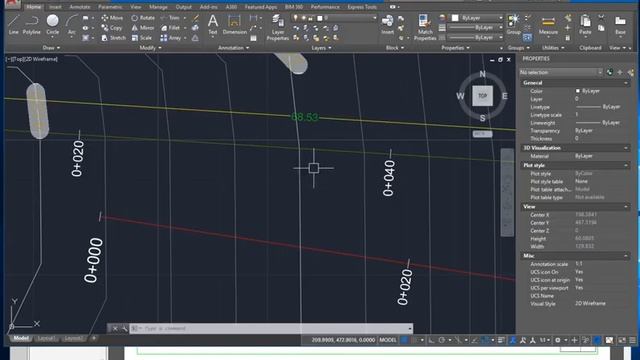
Task: Click the Quick Select button in Properties
Action: click(630, 72)
